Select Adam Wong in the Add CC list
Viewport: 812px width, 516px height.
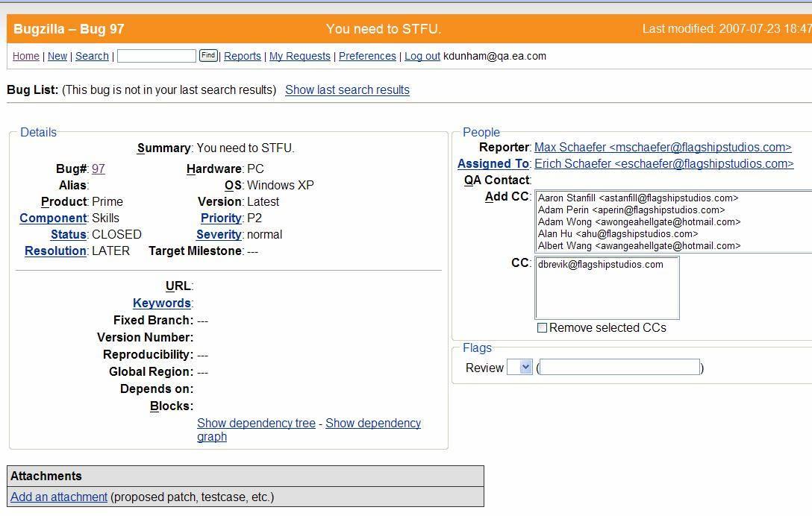pyautogui.click(x=639, y=222)
